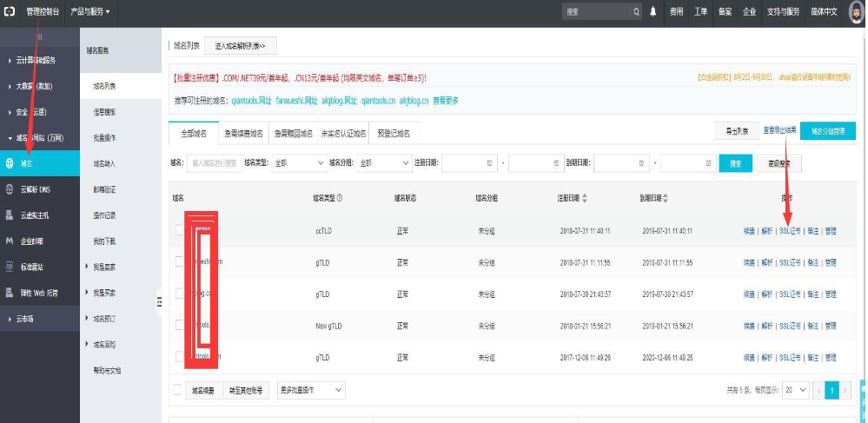Viewport: 868px width, 423px height.
Task: Open 费用 in top navigation
Action: (677, 11)
